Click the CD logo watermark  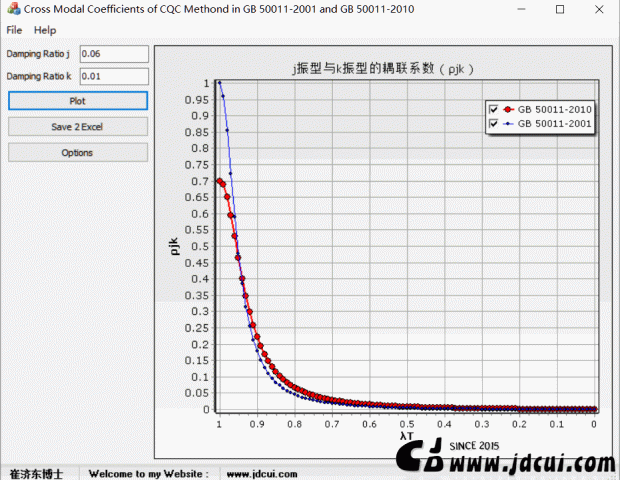[420, 458]
